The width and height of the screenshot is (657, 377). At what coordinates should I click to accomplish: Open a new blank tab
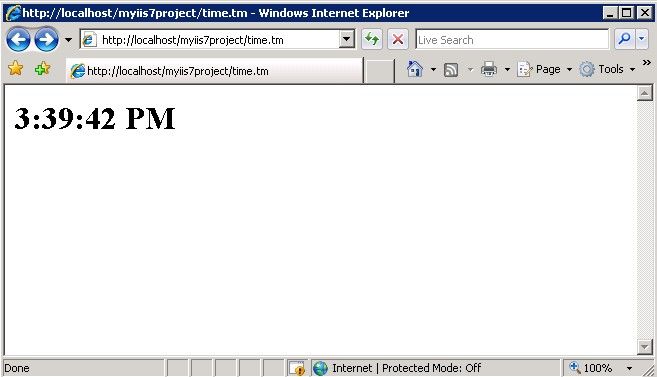point(379,71)
